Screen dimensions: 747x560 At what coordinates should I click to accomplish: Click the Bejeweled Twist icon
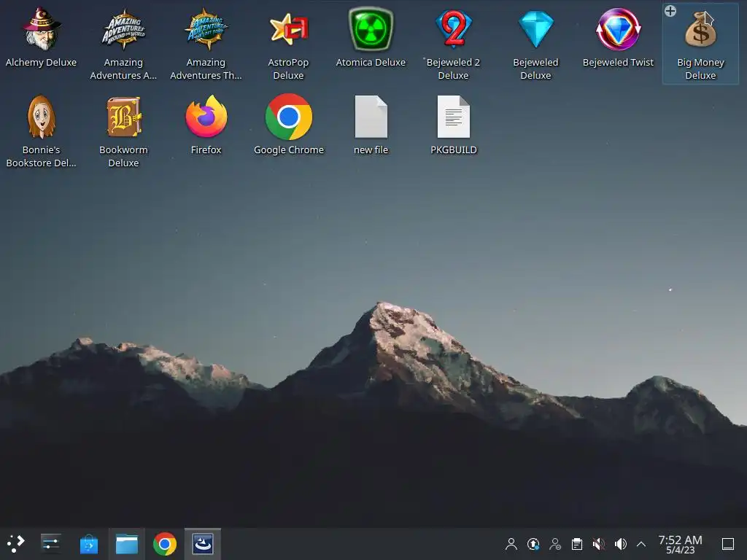[x=619, y=29]
